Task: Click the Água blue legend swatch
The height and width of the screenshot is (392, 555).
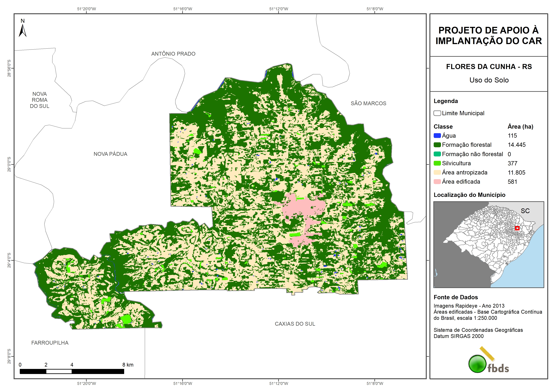Action: coord(437,136)
